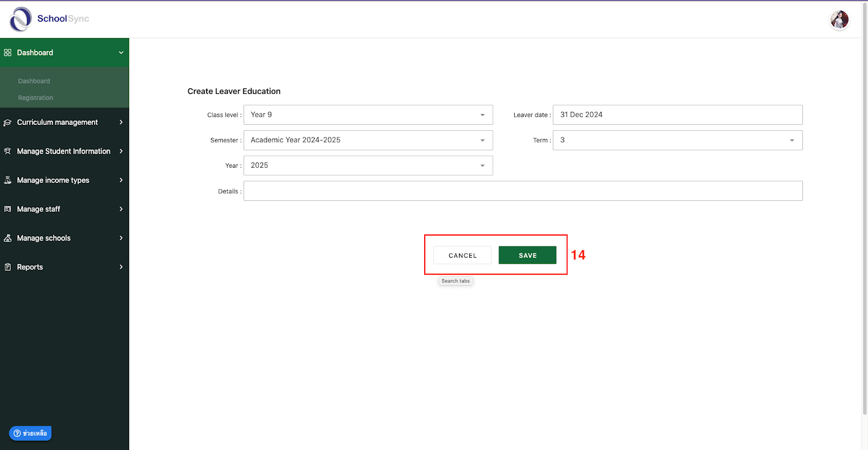Open the blue help button
This screenshot has width=868, height=450.
(30, 433)
